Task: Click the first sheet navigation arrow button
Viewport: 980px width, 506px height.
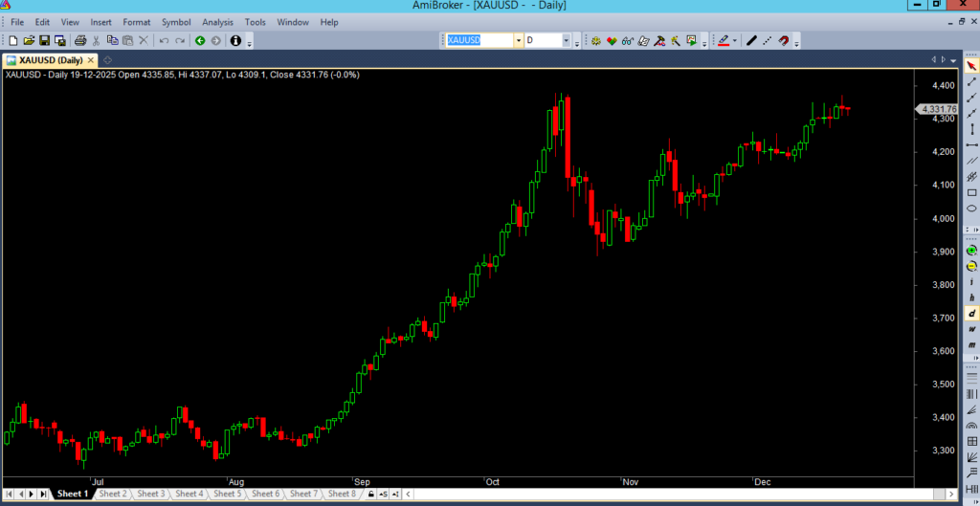Action: [x=9, y=494]
